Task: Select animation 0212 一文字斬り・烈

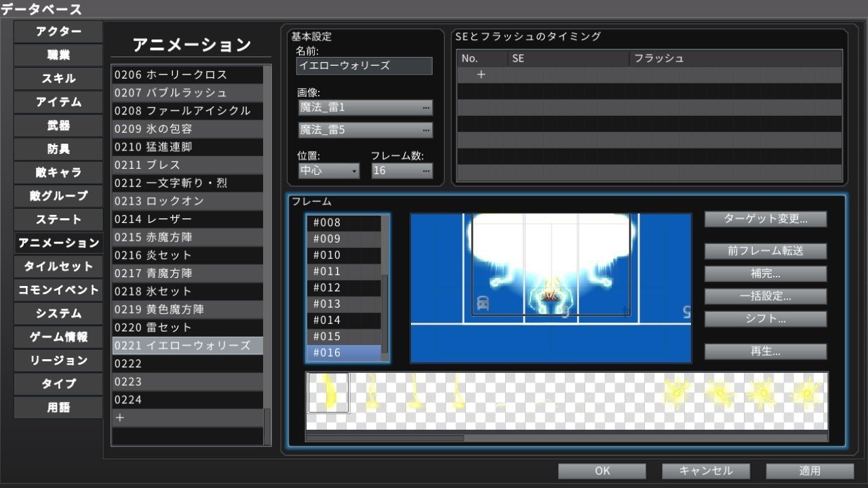Action: [x=187, y=183]
